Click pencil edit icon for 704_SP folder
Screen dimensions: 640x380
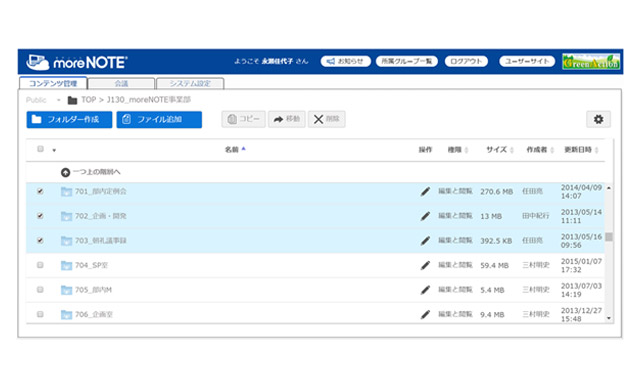(x=425, y=265)
